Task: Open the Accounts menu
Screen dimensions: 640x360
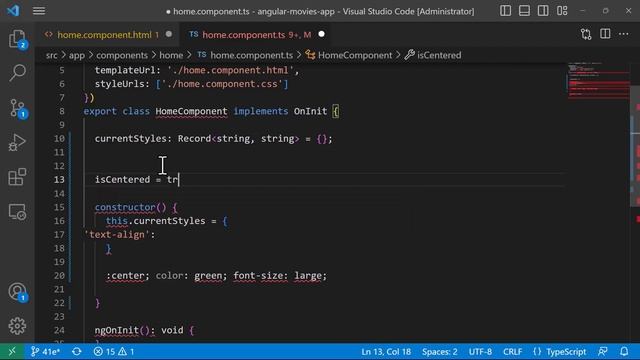Action: pyautogui.click(x=17, y=291)
